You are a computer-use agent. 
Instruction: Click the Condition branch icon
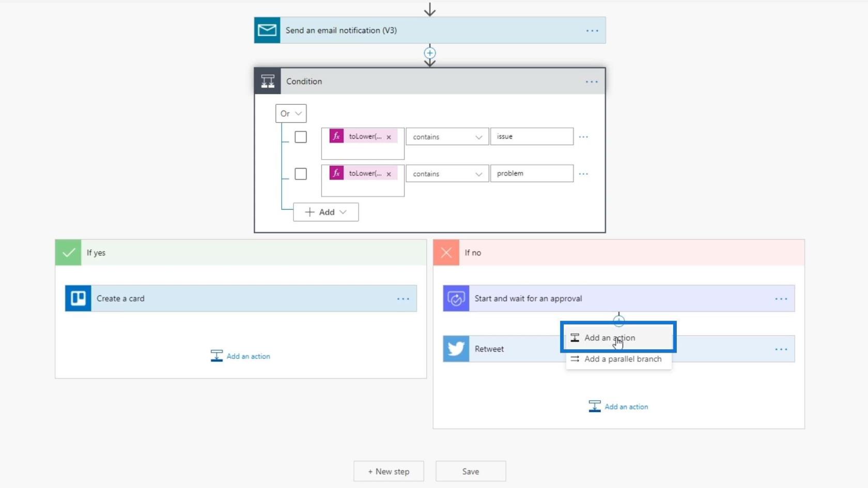point(268,81)
